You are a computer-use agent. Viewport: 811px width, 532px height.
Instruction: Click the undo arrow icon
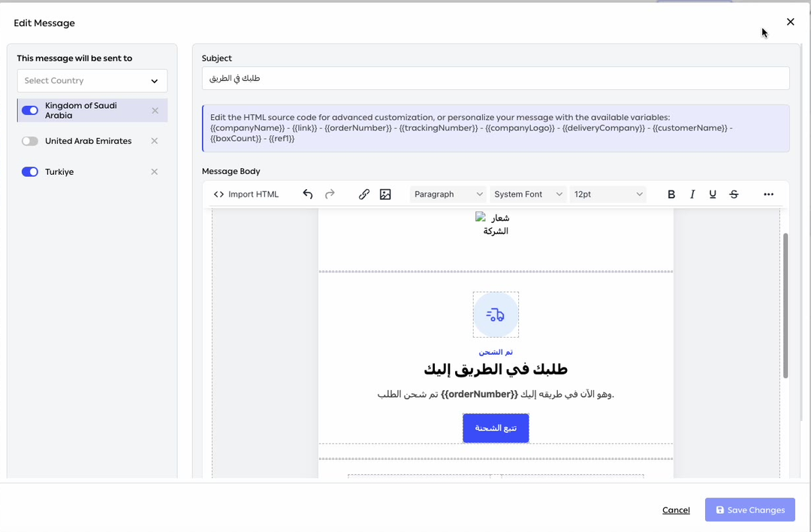[308, 194]
